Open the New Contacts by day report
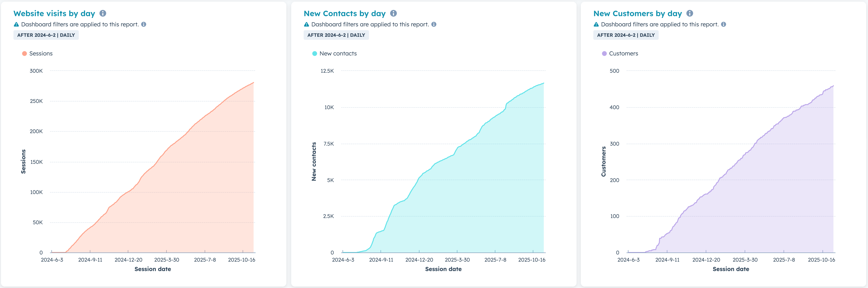The height and width of the screenshot is (288, 868). [x=344, y=13]
